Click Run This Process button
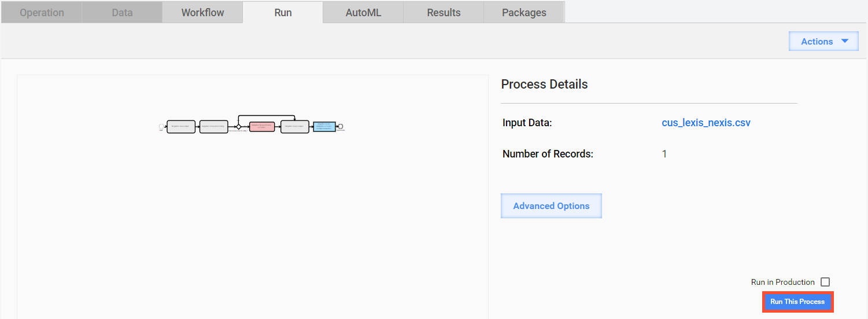This screenshot has width=868, height=319. (797, 302)
